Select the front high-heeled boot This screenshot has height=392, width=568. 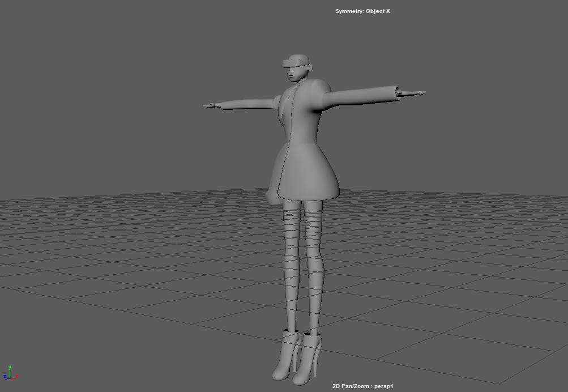click(x=306, y=359)
